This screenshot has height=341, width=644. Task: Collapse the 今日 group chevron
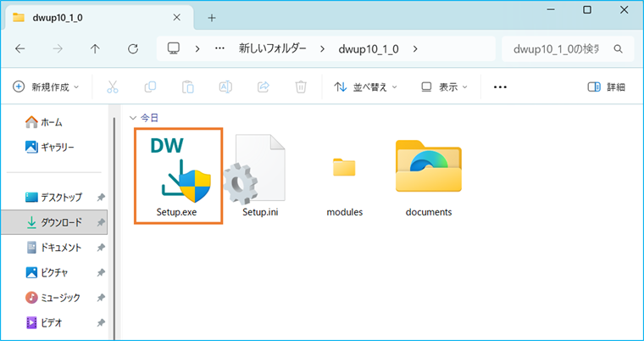tap(132, 119)
